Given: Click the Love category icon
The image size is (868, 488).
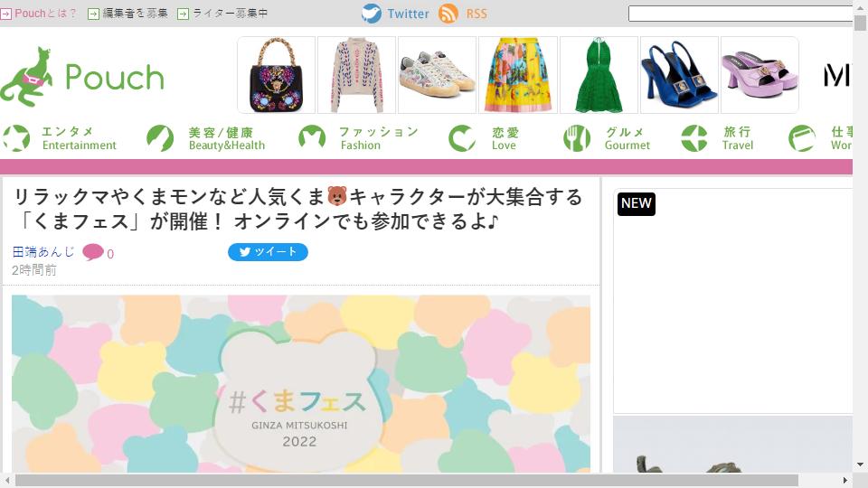Looking at the screenshot, I should pos(462,137).
